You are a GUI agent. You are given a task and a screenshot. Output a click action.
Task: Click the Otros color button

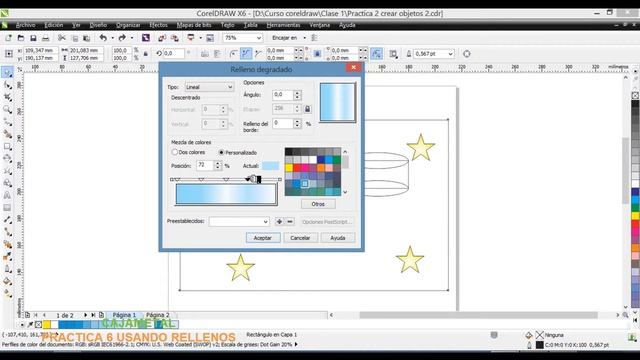click(x=318, y=204)
